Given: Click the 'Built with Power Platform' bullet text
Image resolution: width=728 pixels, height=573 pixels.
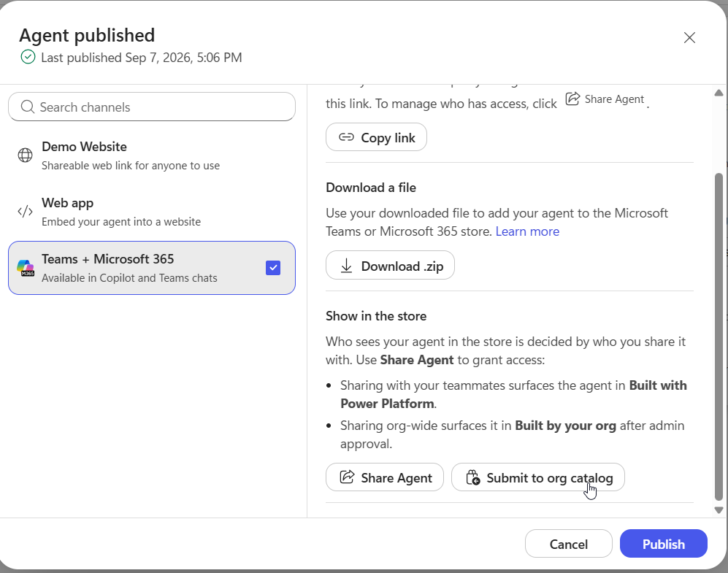Looking at the screenshot, I should [513, 394].
